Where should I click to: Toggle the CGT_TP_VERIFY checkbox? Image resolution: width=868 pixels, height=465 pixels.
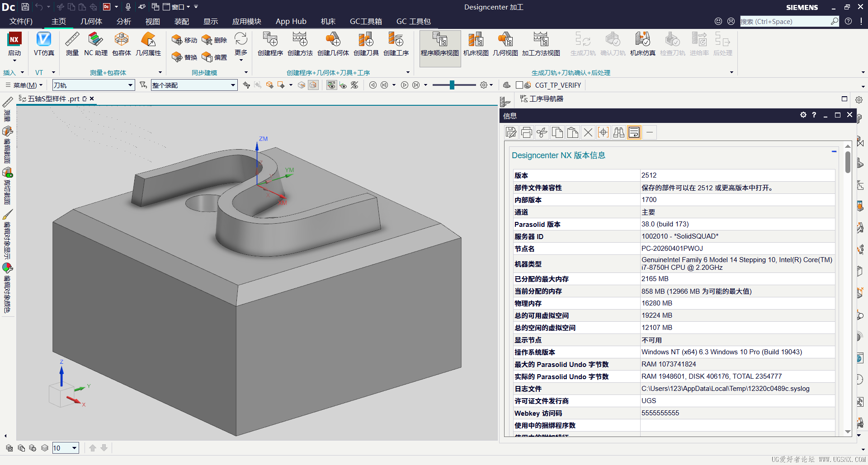(x=519, y=85)
